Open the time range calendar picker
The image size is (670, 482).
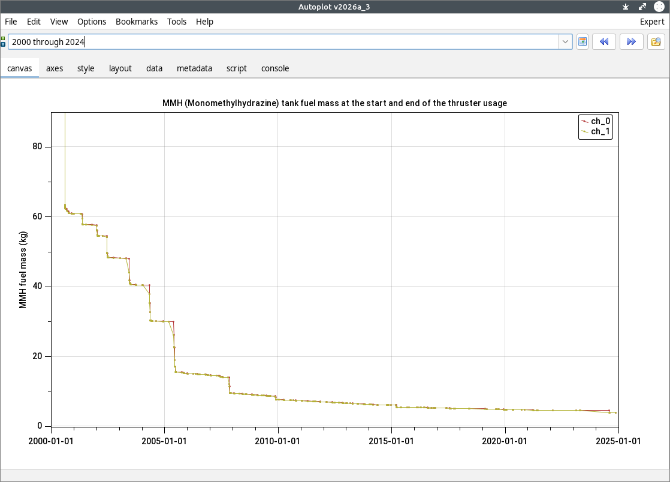[583, 41]
